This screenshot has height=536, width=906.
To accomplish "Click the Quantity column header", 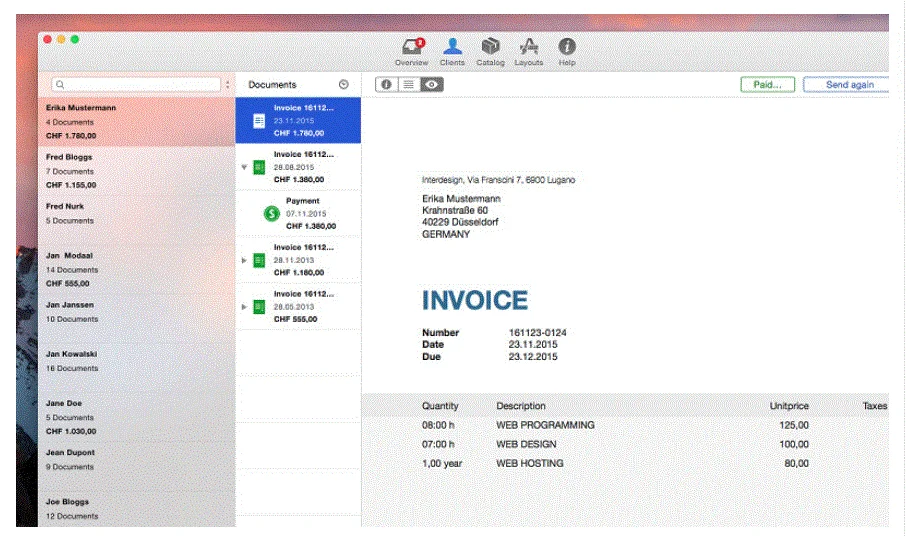I will tap(440, 406).
